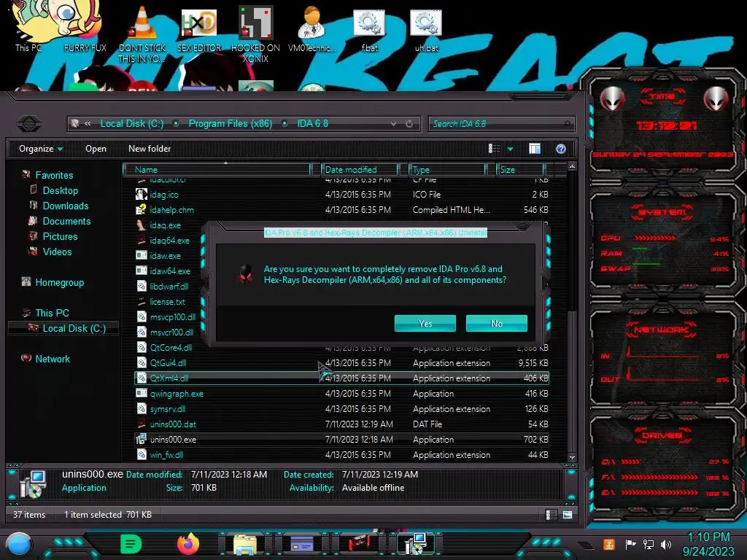Click the volume speaker tray icon
The height and width of the screenshot is (560, 747).
coord(666,544)
